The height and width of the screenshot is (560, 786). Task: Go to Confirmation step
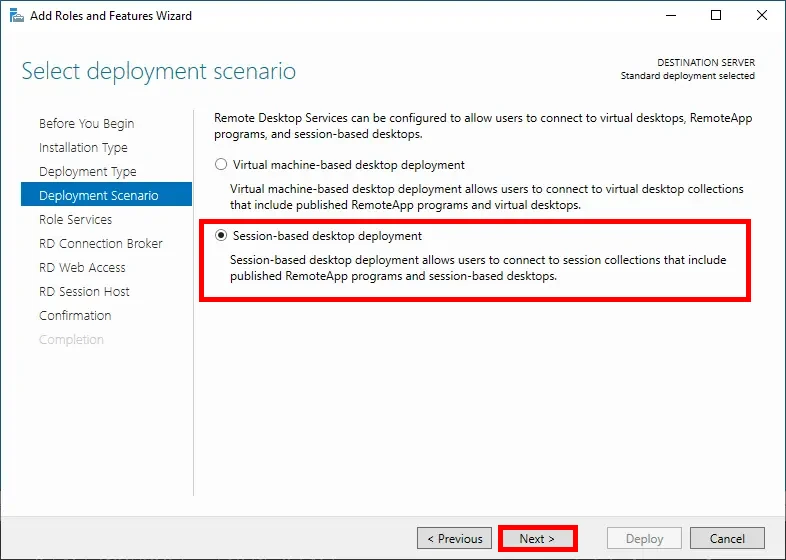[x=75, y=316]
